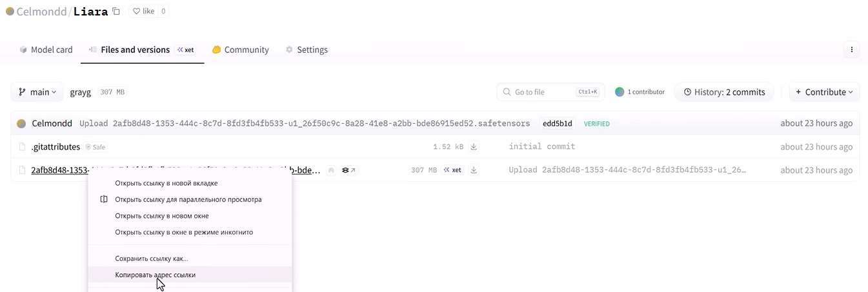
Task: Open the safetensors external viewer icon
Action: coord(349,170)
